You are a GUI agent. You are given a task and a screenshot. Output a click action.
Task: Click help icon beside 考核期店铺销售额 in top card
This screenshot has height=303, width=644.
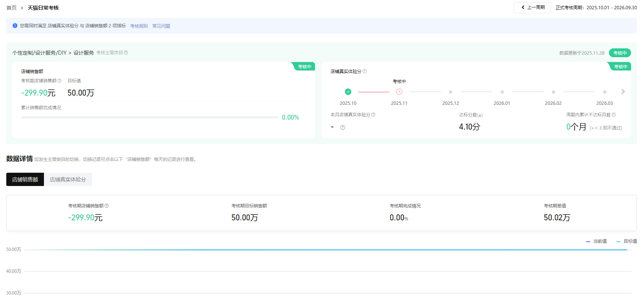coord(59,81)
